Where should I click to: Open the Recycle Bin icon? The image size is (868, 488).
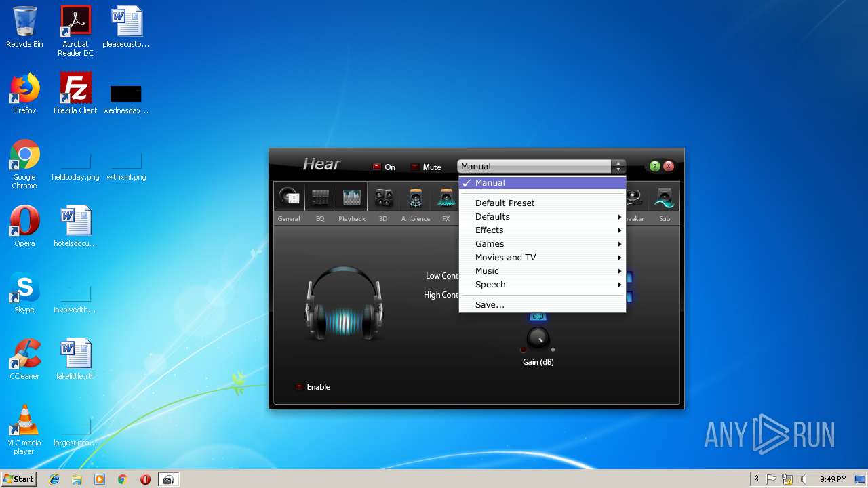coord(24,27)
